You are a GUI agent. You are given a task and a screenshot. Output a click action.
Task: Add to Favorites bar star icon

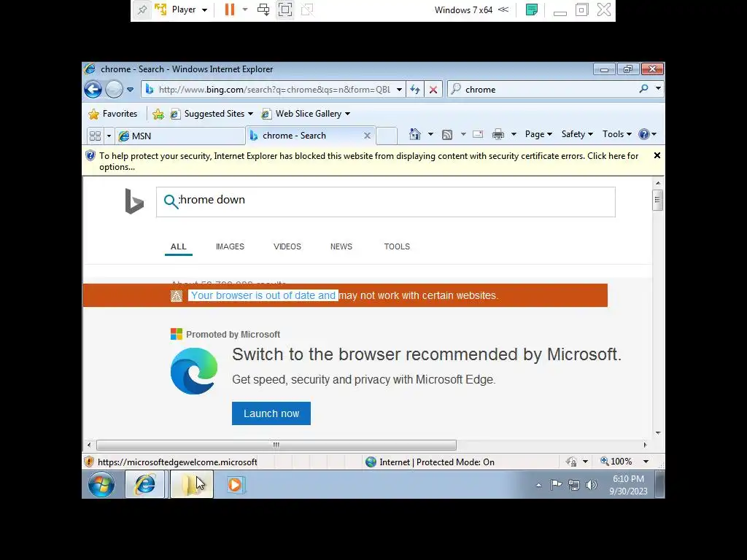[158, 114]
